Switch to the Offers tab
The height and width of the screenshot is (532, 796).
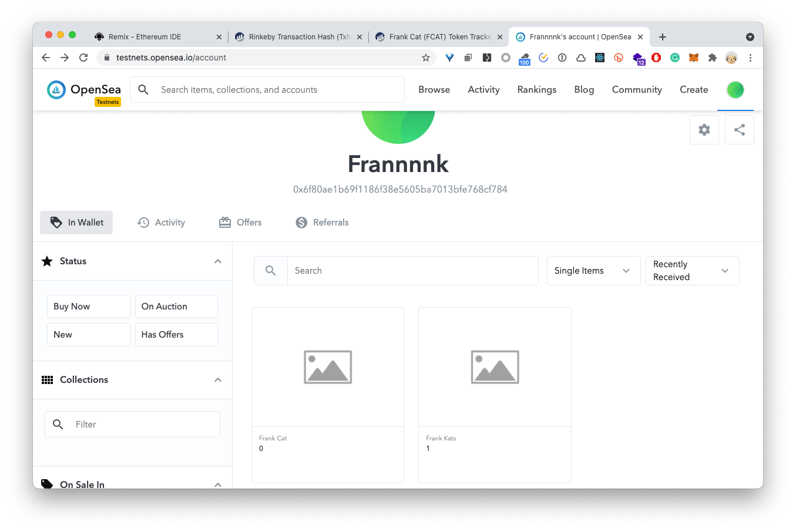pos(241,223)
